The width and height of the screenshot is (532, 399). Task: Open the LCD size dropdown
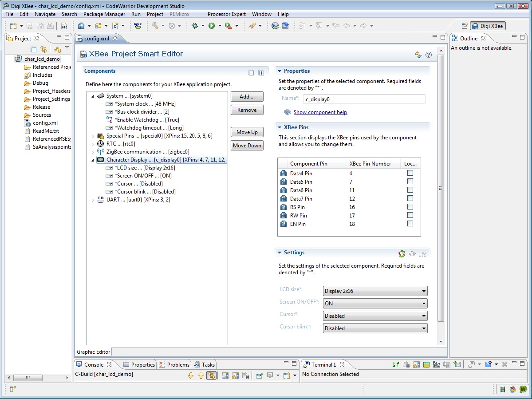375,291
